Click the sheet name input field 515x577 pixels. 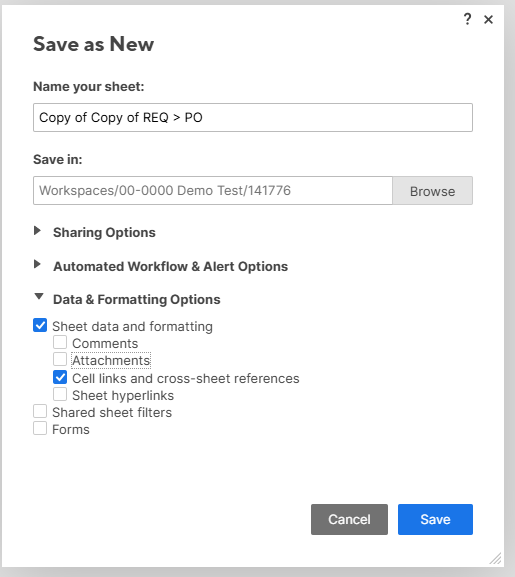(x=253, y=117)
